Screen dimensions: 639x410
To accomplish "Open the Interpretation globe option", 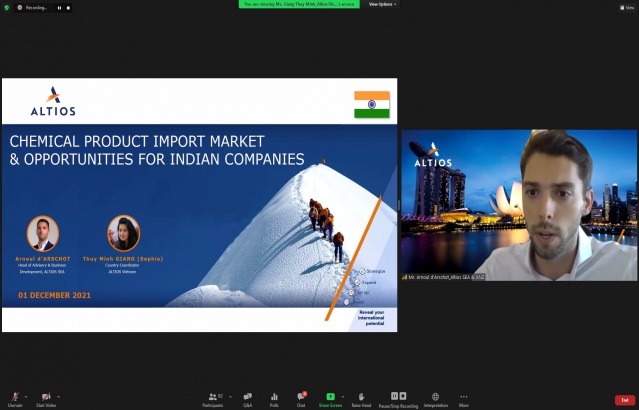I will click(435, 399).
